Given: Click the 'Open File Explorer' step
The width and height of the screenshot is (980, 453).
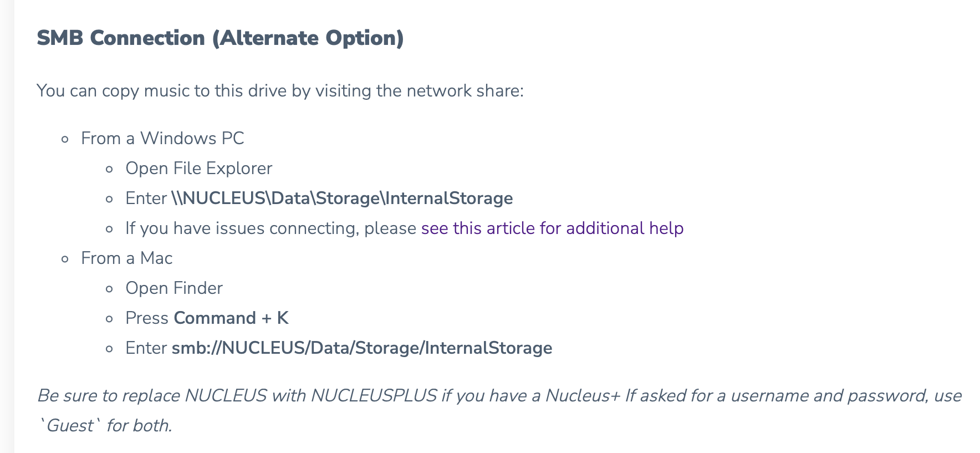Looking at the screenshot, I should tap(198, 169).
